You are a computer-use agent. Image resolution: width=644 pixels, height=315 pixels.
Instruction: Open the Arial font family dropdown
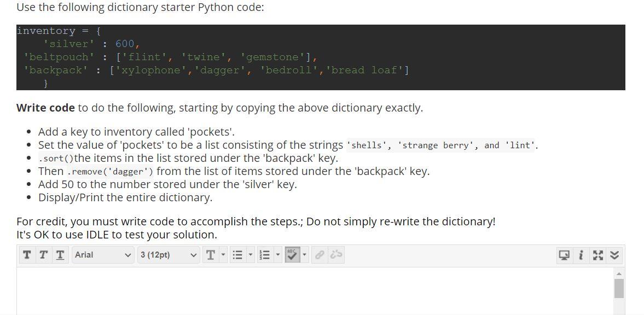[103, 255]
